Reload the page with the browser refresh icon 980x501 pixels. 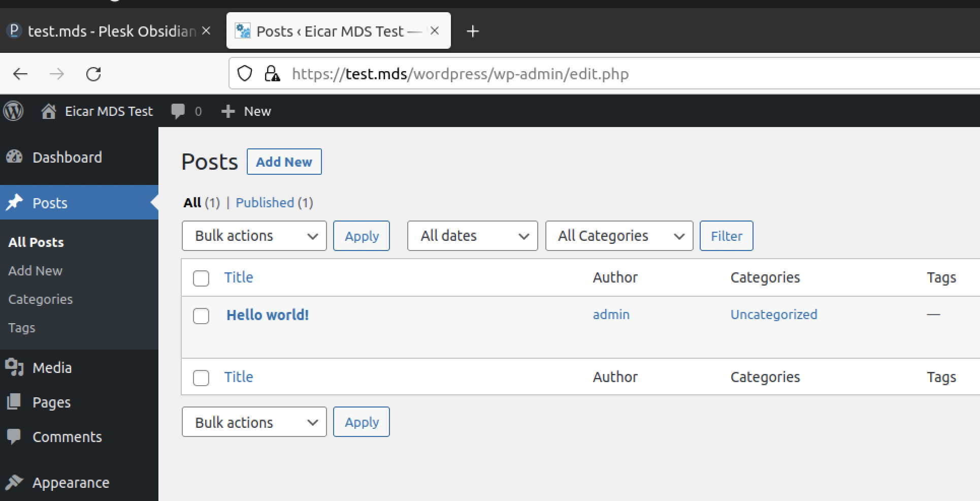(93, 74)
